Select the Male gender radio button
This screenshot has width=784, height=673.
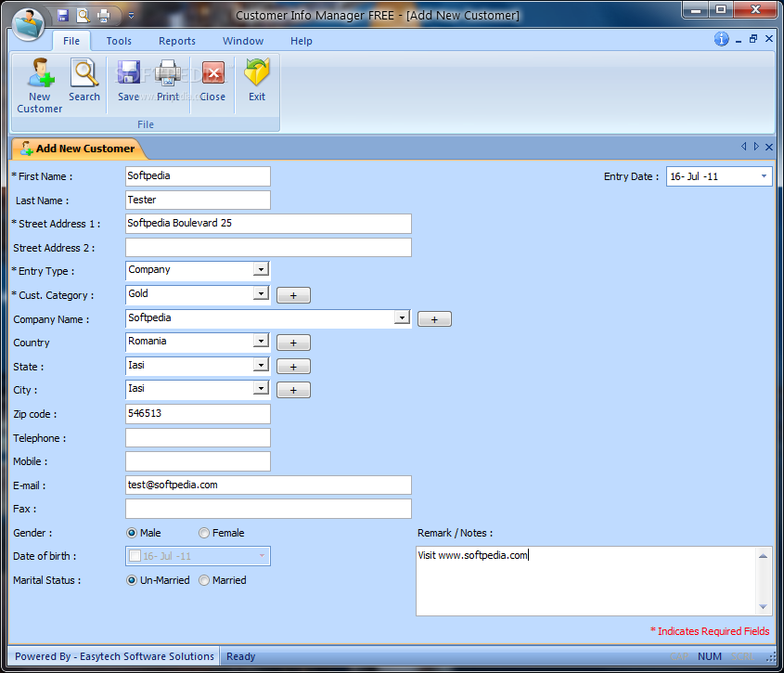tap(132, 533)
